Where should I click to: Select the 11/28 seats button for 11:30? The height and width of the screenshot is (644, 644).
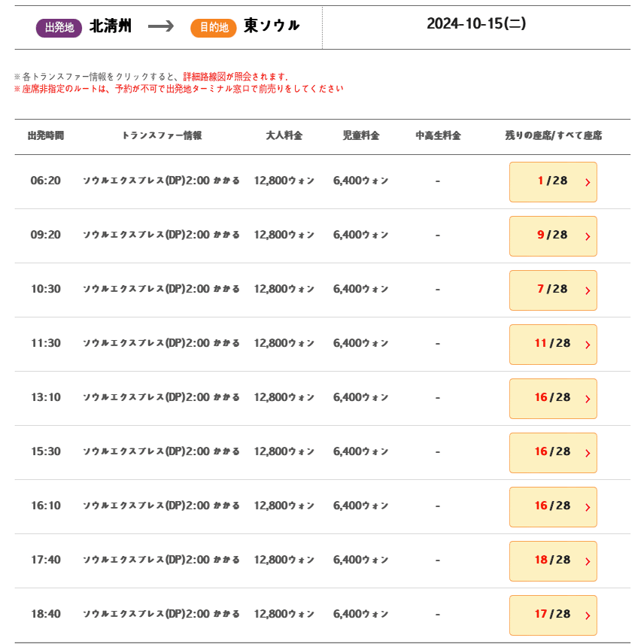(x=552, y=344)
